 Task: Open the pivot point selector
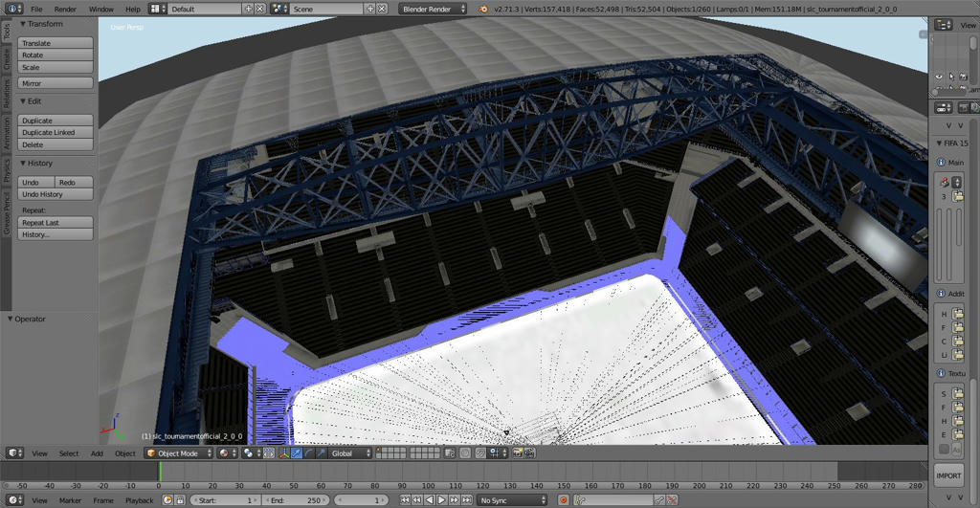tap(253, 453)
